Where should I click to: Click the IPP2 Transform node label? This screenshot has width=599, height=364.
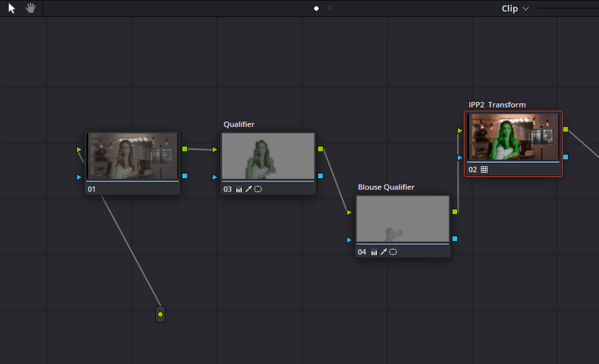(497, 105)
